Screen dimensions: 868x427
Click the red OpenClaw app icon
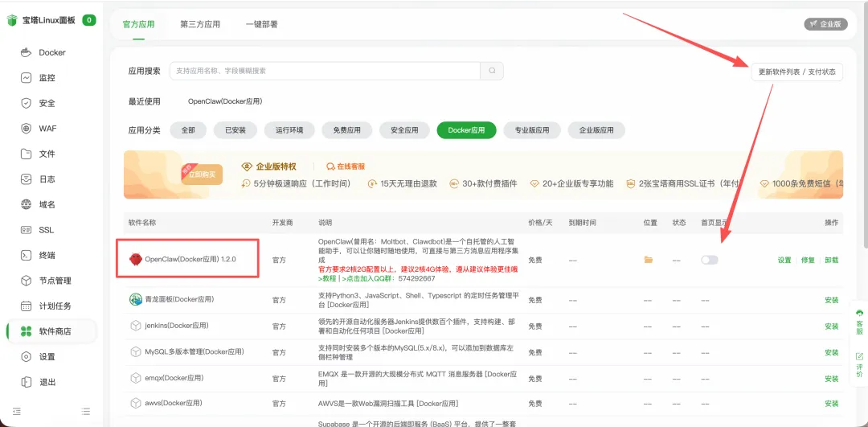tap(136, 259)
